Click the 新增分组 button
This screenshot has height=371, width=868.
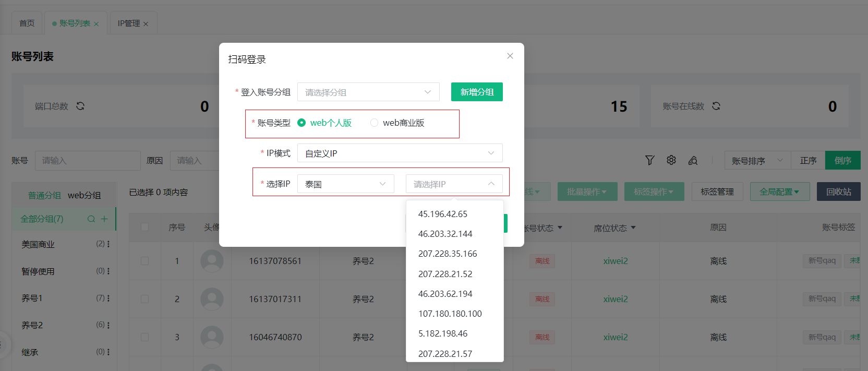[x=477, y=92]
